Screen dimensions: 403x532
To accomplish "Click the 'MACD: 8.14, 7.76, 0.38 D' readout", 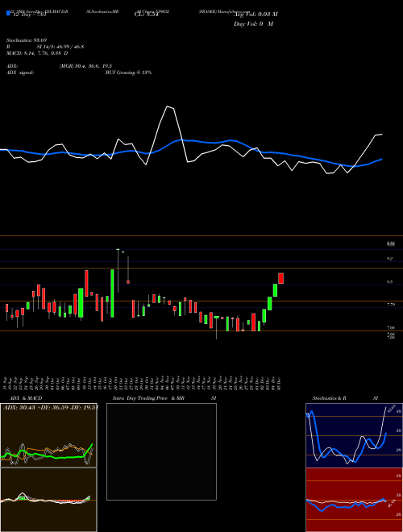I will click(x=37, y=53).
